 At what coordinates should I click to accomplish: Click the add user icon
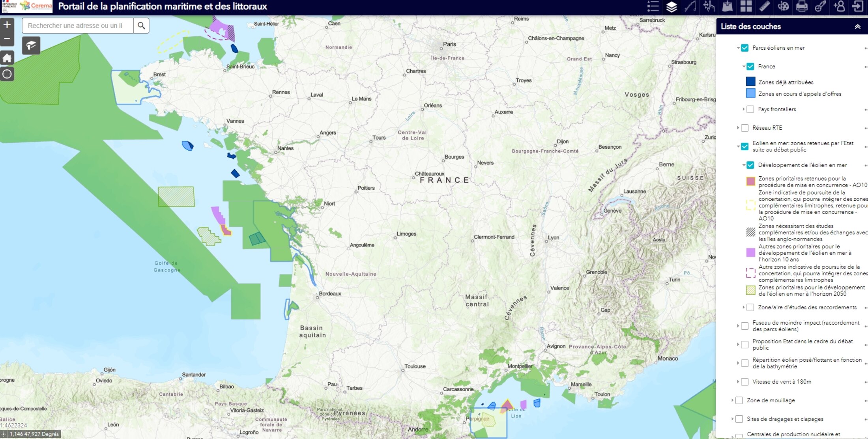pos(839,6)
